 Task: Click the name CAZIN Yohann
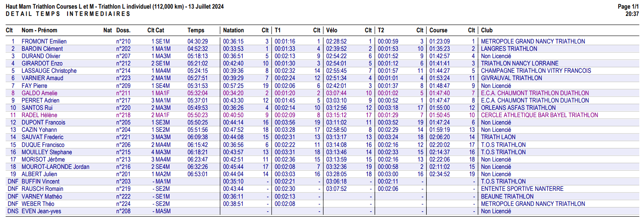pyautogui.click(x=40, y=130)
